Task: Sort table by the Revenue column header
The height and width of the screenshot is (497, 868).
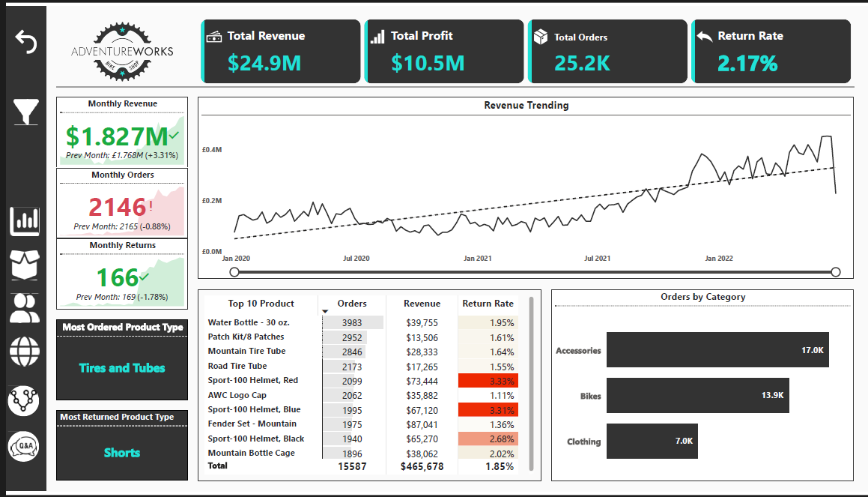Action: pyautogui.click(x=422, y=304)
